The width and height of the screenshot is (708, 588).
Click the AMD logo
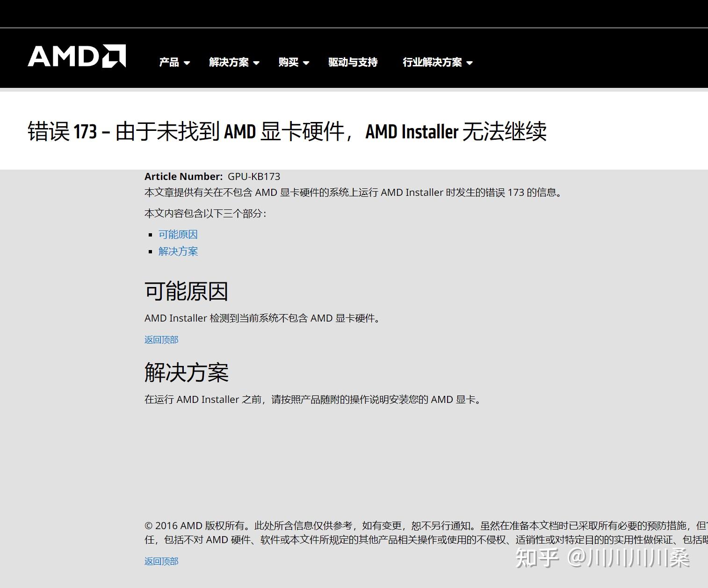76,56
